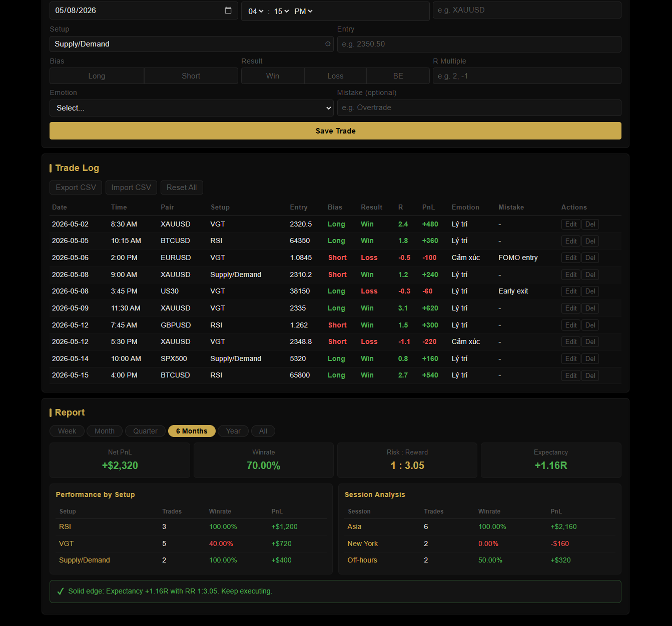This screenshot has width=672, height=626.
Task: Click the Save Trade button
Action: point(335,131)
